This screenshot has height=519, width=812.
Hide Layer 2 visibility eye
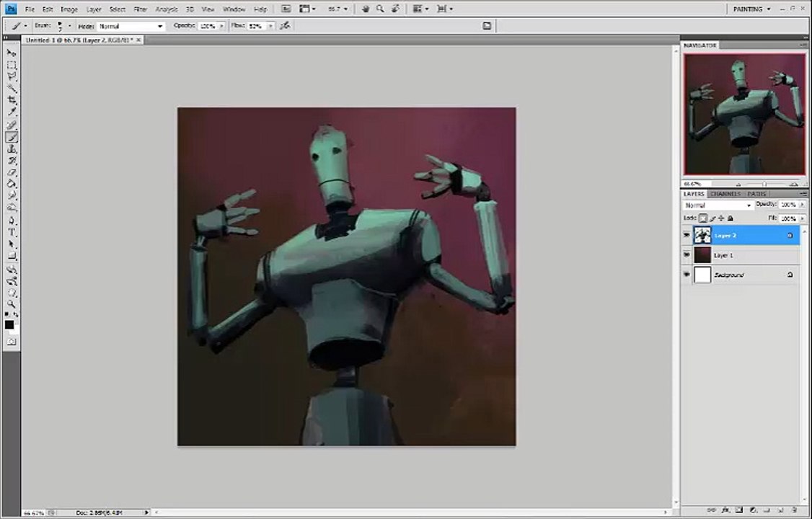[687, 236]
